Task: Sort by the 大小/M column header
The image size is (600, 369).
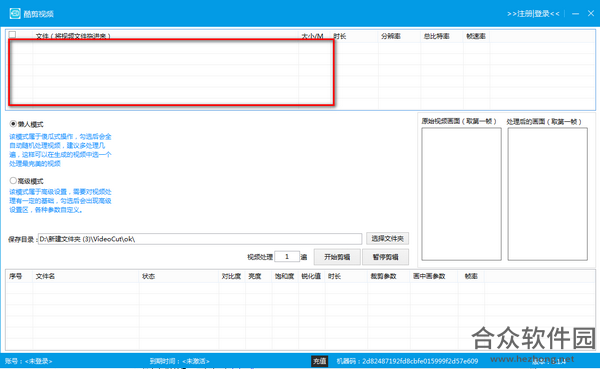Action: [x=312, y=36]
